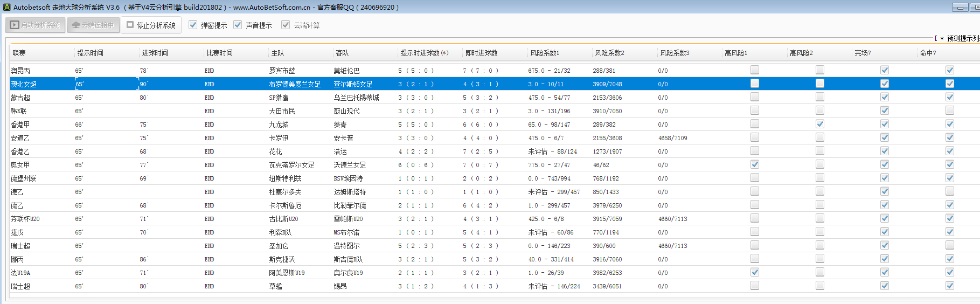980x304 pixels.
Task: Click the 提示时间 column header
Action: click(90, 53)
